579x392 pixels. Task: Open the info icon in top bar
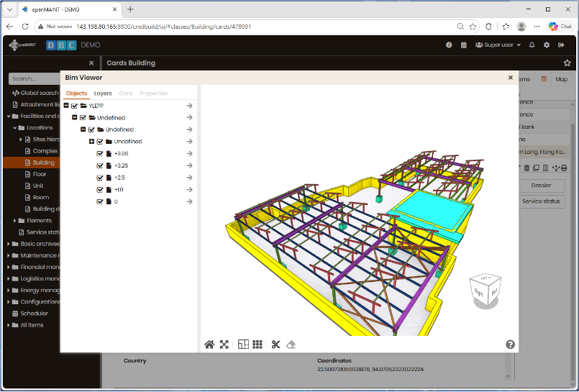(x=449, y=45)
